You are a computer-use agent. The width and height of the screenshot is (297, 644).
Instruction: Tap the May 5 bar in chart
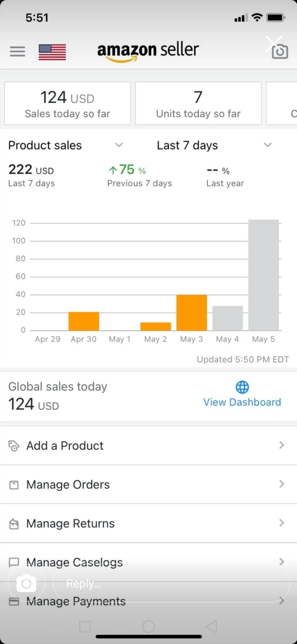tap(263, 275)
